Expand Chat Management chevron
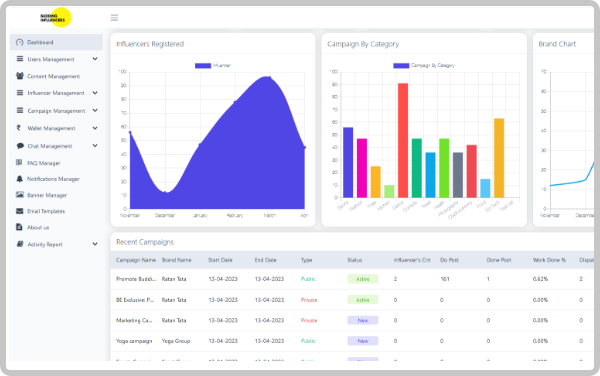600x376 pixels. click(x=95, y=146)
